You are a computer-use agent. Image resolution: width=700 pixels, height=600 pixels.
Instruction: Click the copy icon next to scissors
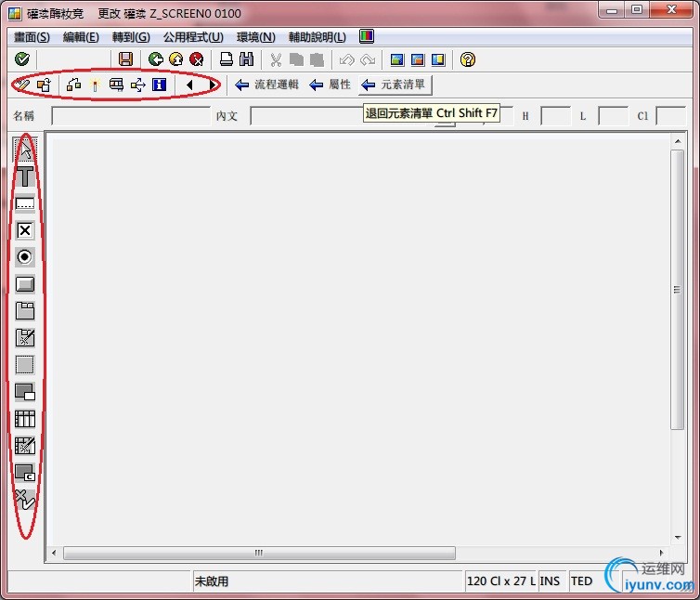coord(296,59)
